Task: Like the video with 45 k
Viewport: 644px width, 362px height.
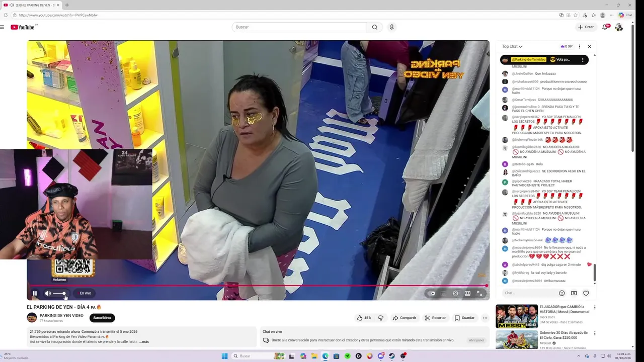Action: coord(364,318)
